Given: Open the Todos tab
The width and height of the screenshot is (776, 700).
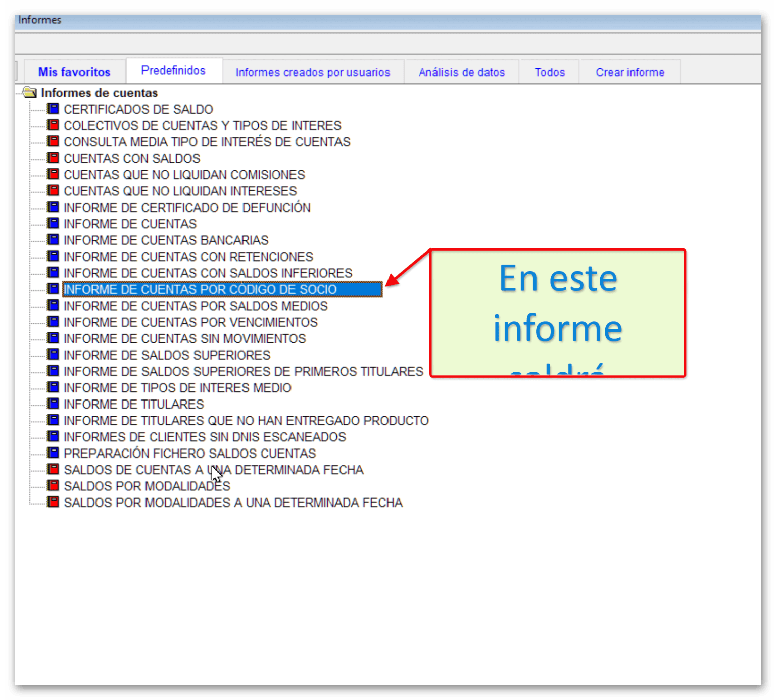Looking at the screenshot, I should tap(549, 72).
